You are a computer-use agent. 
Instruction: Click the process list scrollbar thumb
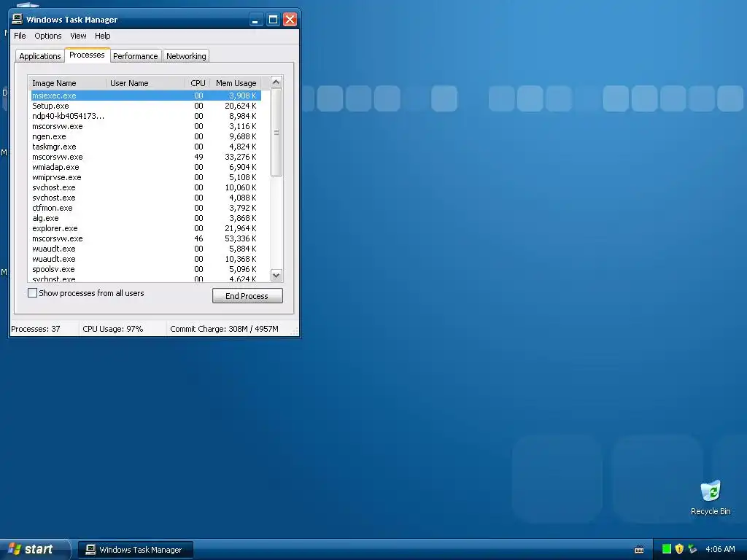[276, 133]
